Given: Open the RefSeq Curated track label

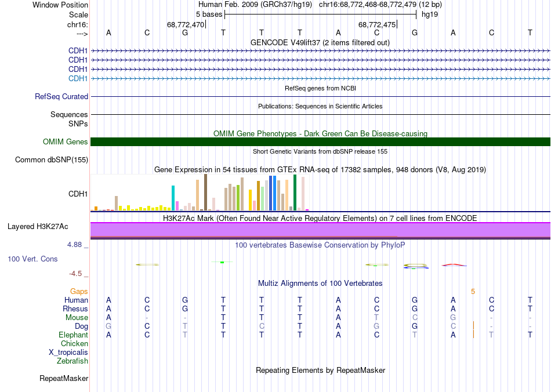Looking at the screenshot, I should tap(61, 97).
